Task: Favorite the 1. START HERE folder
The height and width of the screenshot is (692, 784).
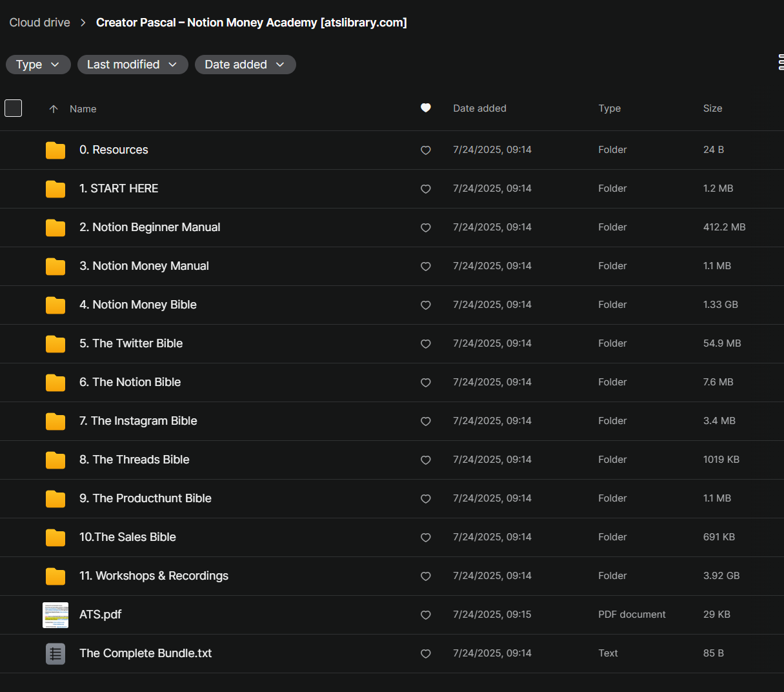Action: point(426,189)
